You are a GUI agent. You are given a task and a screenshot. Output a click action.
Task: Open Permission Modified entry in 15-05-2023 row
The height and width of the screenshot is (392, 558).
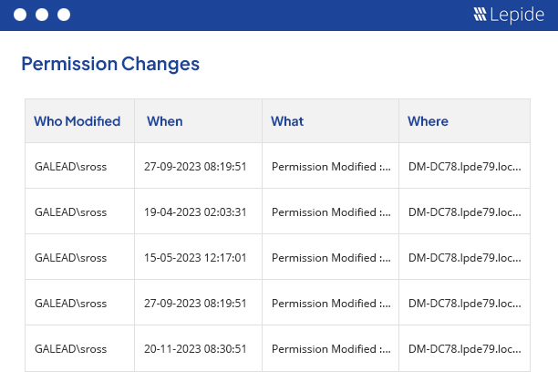coord(331,258)
